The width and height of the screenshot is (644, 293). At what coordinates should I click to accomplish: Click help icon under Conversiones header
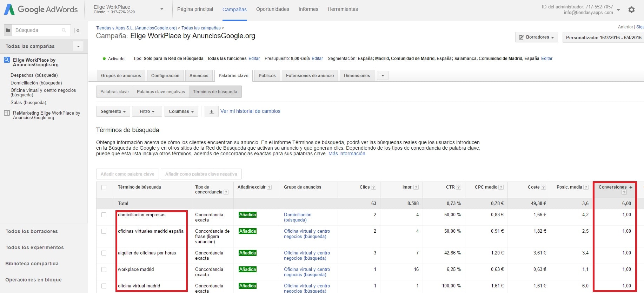coord(624,192)
